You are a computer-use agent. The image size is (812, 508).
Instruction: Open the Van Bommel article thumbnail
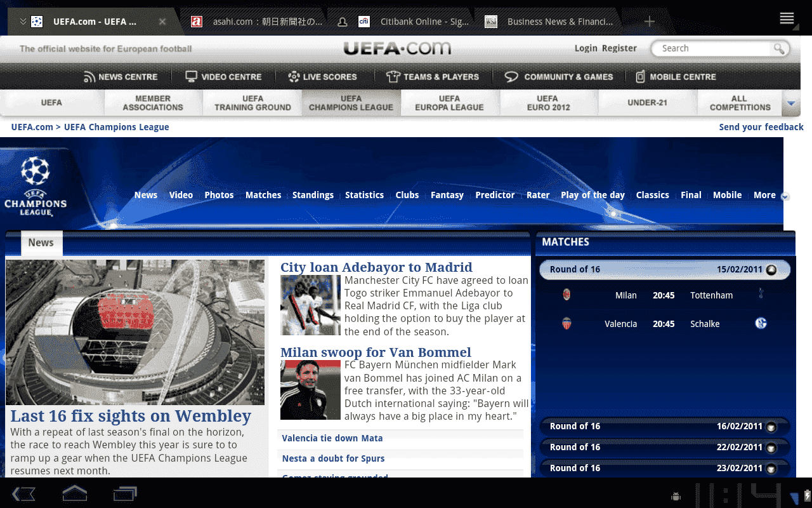310,390
